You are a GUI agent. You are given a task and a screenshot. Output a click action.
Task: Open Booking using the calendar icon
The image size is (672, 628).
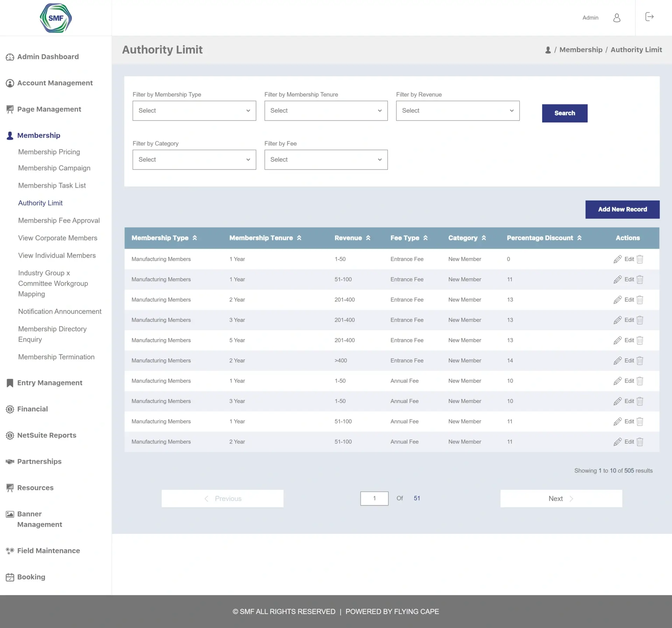tap(10, 577)
